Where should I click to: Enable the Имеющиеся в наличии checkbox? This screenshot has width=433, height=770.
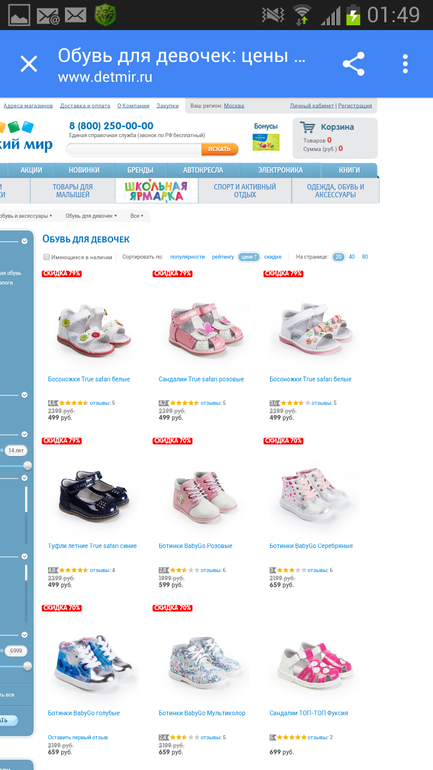(x=47, y=257)
